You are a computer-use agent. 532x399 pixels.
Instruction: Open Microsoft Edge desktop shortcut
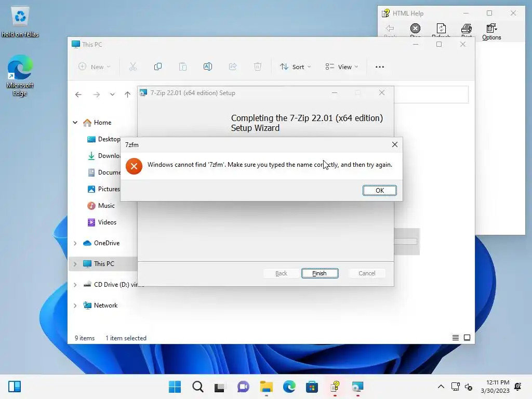click(20, 75)
